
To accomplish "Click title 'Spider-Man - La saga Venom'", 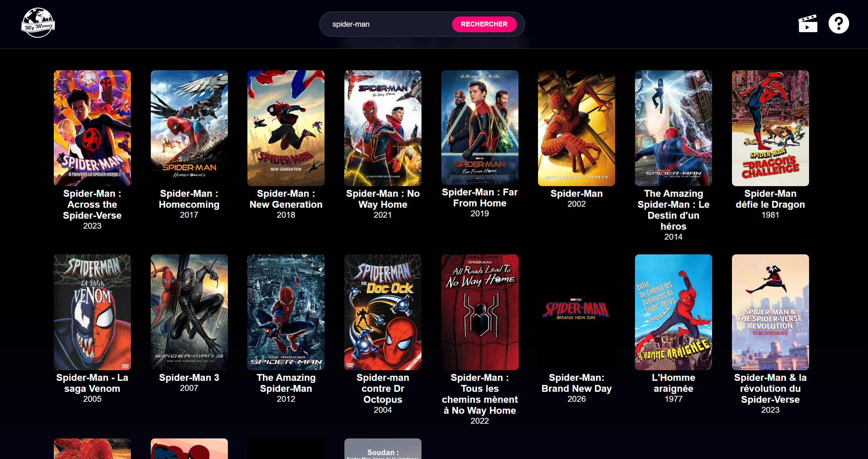I will tap(92, 383).
